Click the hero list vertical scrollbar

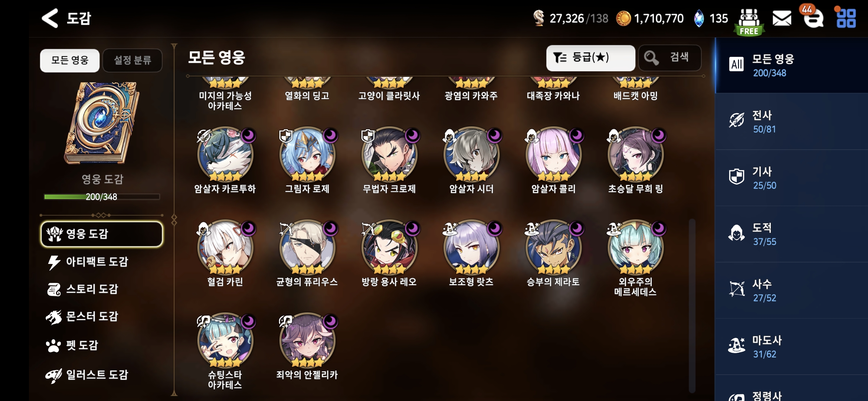[x=692, y=306]
